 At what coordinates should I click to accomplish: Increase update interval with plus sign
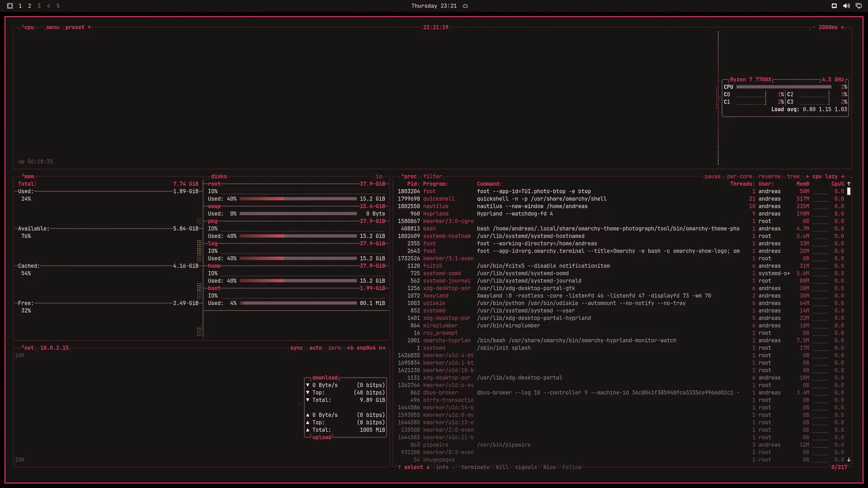[x=842, y=28]
